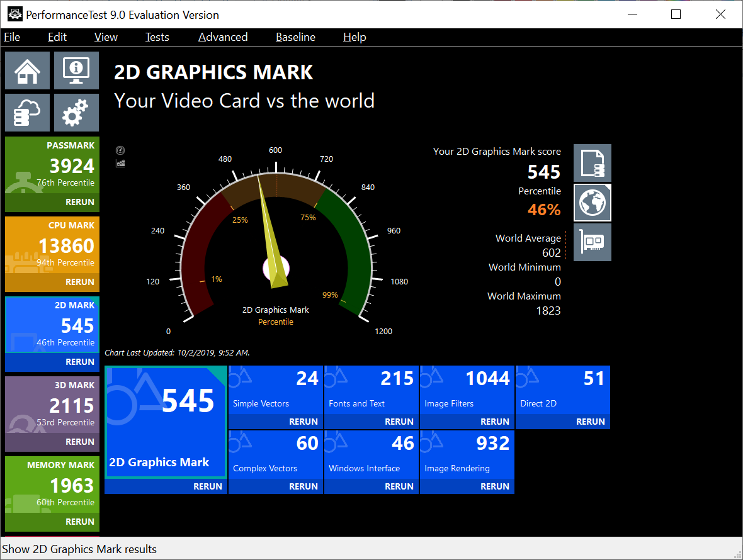Switch to gauge chart view icon
Screen dimensions: 743x560
(x=120, y=150)
